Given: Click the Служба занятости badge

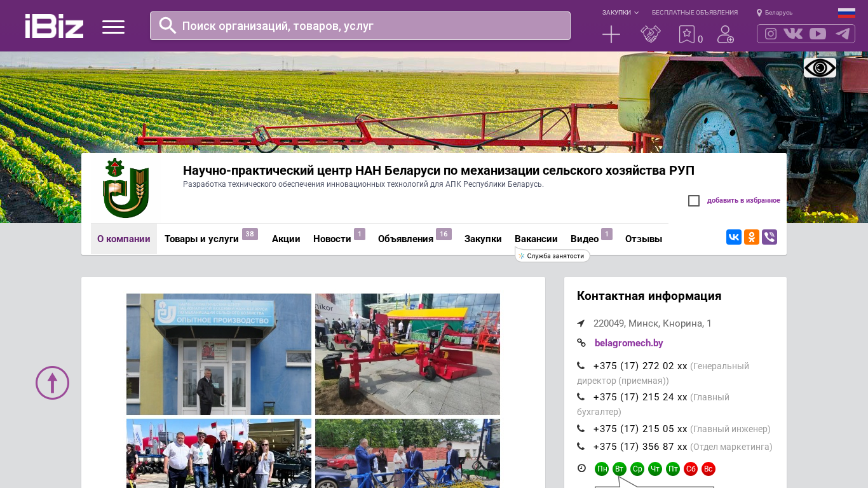Looking at the screenshot, I should tap(552, 255).
